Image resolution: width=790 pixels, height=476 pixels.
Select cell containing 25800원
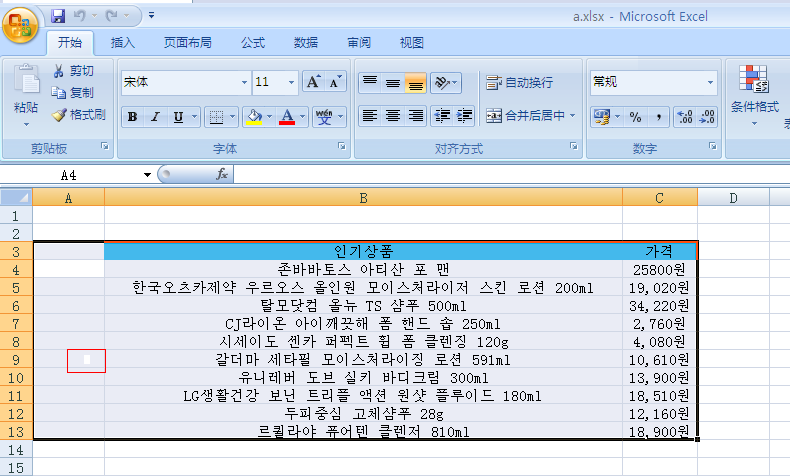click(660, 269)
